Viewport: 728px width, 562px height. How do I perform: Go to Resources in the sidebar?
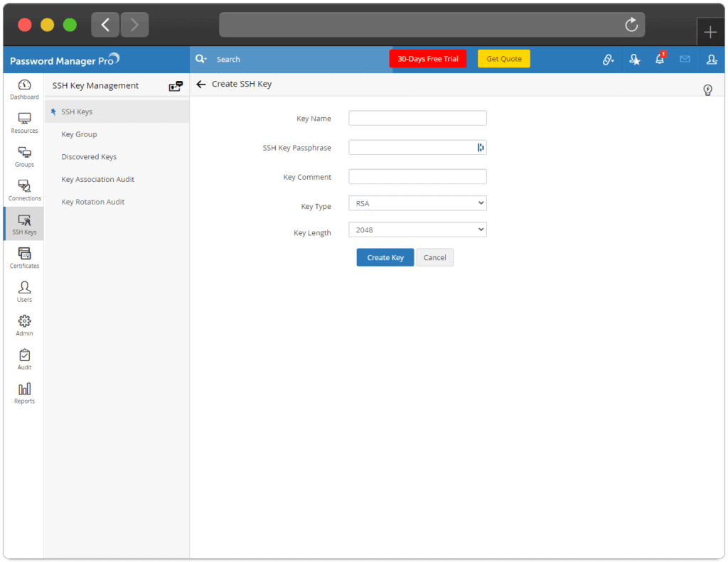click(x=24, y=123)
